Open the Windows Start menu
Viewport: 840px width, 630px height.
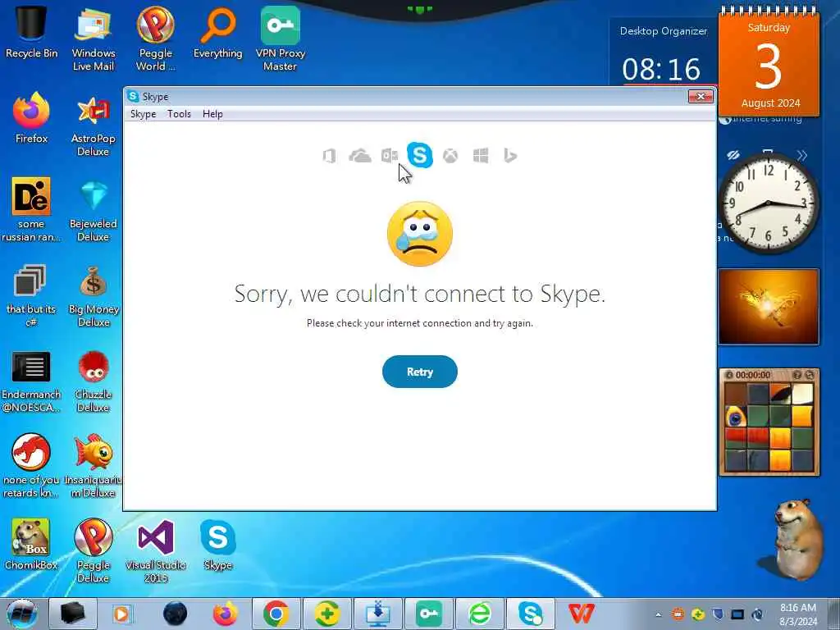click(x=21, y=614)
